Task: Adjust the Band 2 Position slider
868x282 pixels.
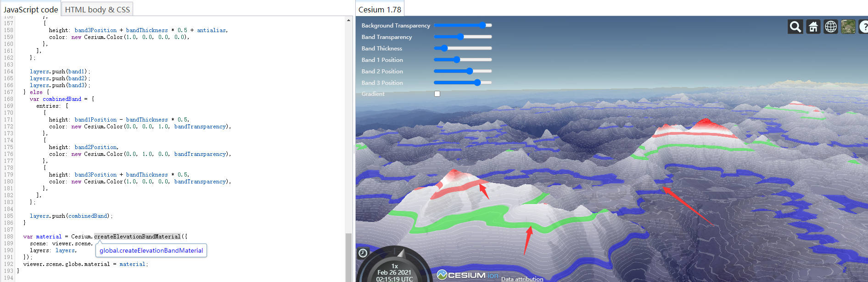Action: tap(463, 71)
